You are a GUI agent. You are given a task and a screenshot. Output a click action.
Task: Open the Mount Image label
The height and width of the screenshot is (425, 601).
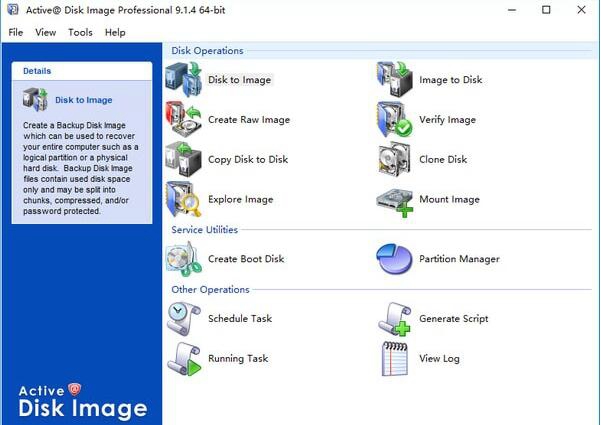coord(450,200)
